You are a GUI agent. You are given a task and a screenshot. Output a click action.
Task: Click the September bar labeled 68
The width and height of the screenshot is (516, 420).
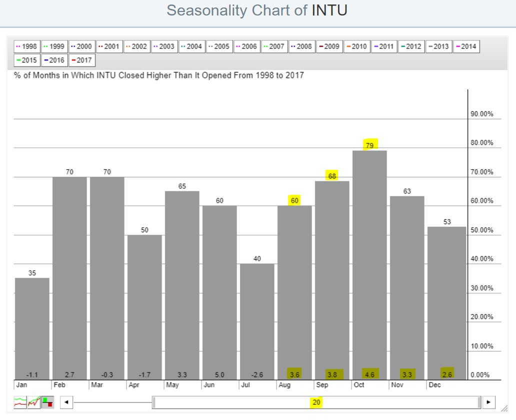pos(332,281)
